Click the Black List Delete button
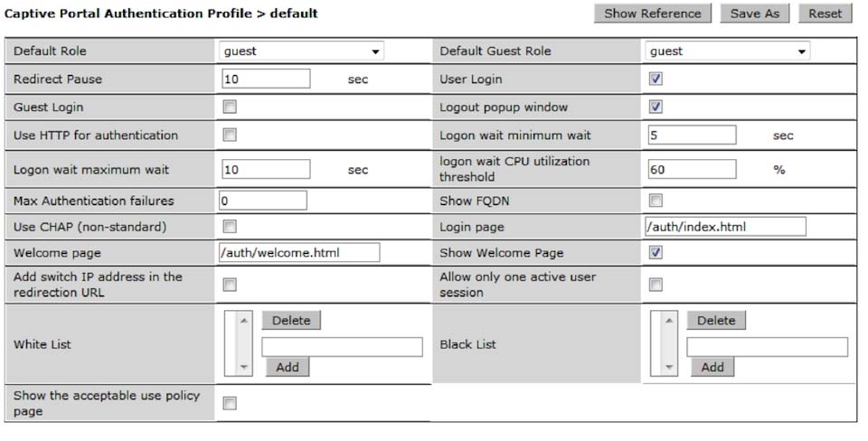 (716, 321)
